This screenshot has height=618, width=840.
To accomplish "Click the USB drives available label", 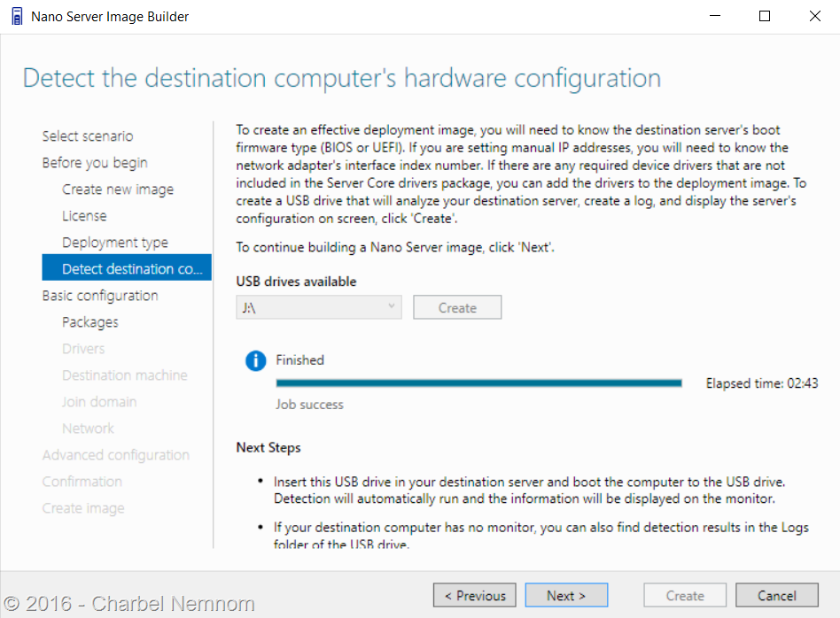I will click(296, 282).
